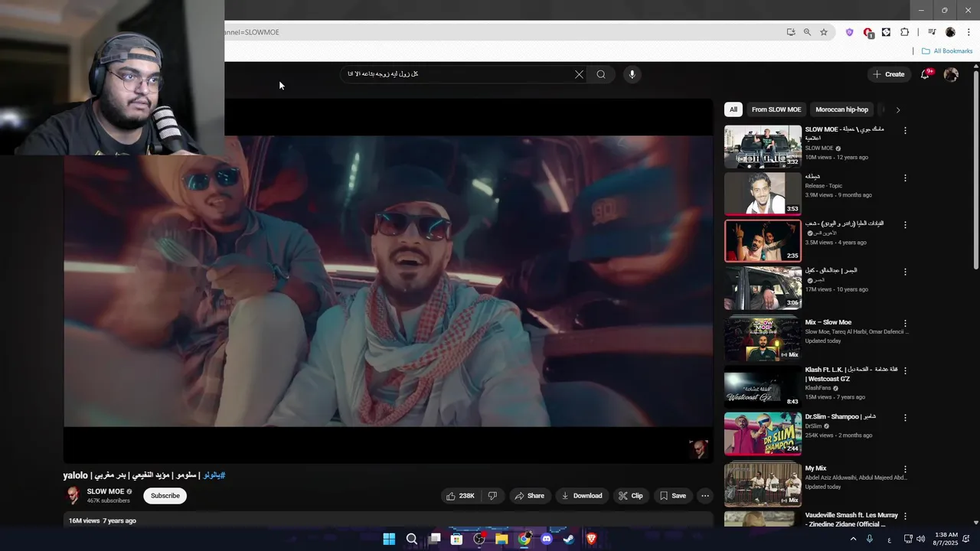Screen dimensions: 980x551
Task: Open Brave browser from the taskbar
Action: 591,539
